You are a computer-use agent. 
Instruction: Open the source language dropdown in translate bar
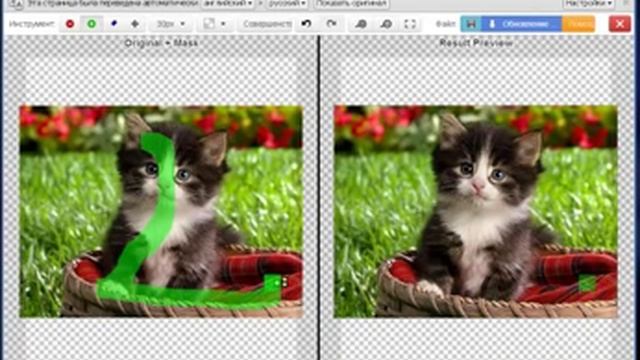(x=227, y=4)
